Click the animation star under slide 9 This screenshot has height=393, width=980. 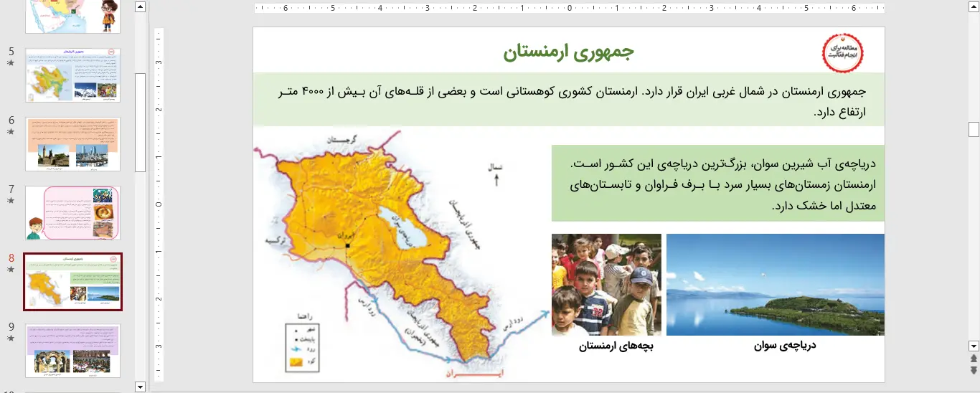coord(11,338)
